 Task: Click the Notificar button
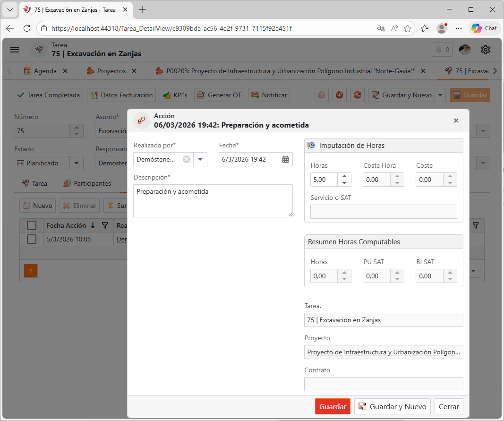269,95
